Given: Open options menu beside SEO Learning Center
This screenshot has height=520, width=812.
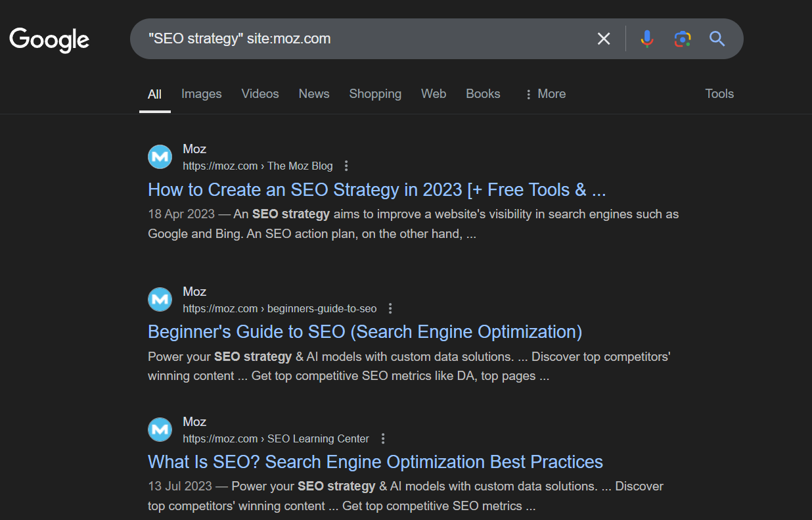Looking at the screenshot, I should (x=383, y=438).
